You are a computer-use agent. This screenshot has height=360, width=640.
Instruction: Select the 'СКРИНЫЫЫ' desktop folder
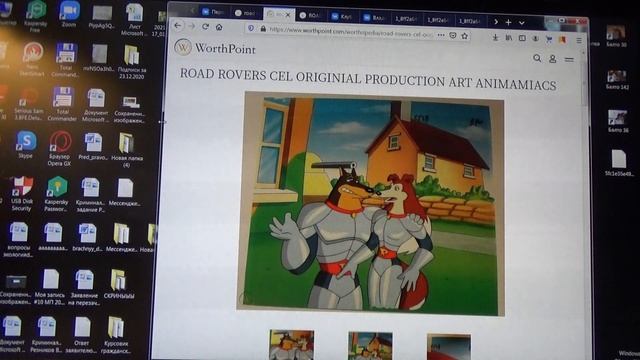(119, 283)
